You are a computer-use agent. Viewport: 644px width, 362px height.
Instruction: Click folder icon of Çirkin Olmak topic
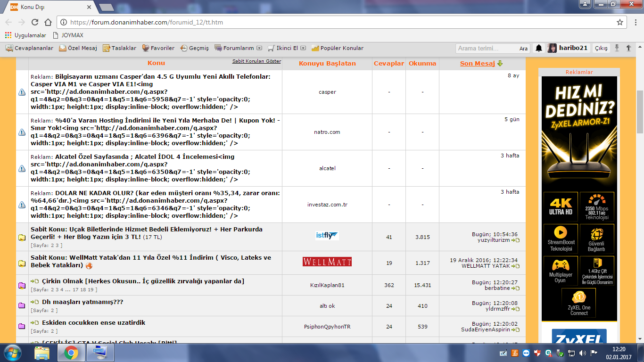[x=22, y=286]
